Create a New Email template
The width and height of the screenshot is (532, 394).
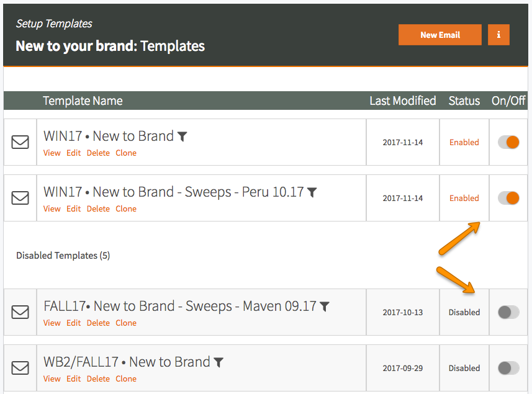pos(440,35)
